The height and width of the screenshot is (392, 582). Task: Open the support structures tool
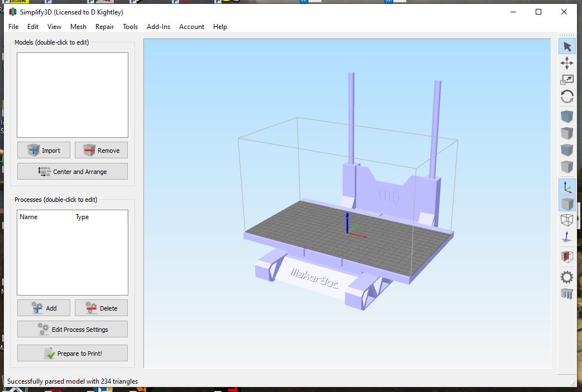tap(567, 294)
